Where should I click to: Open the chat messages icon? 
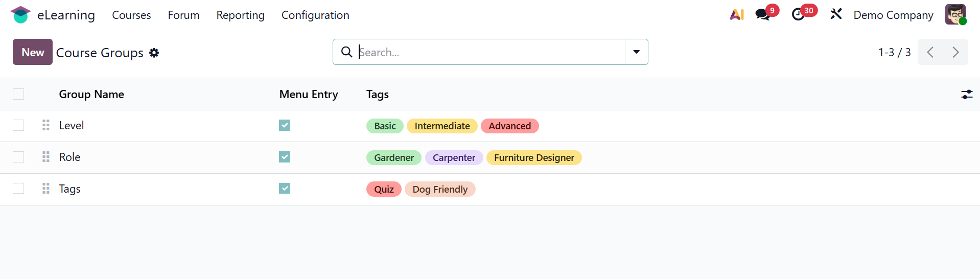[x=763, y=15]
